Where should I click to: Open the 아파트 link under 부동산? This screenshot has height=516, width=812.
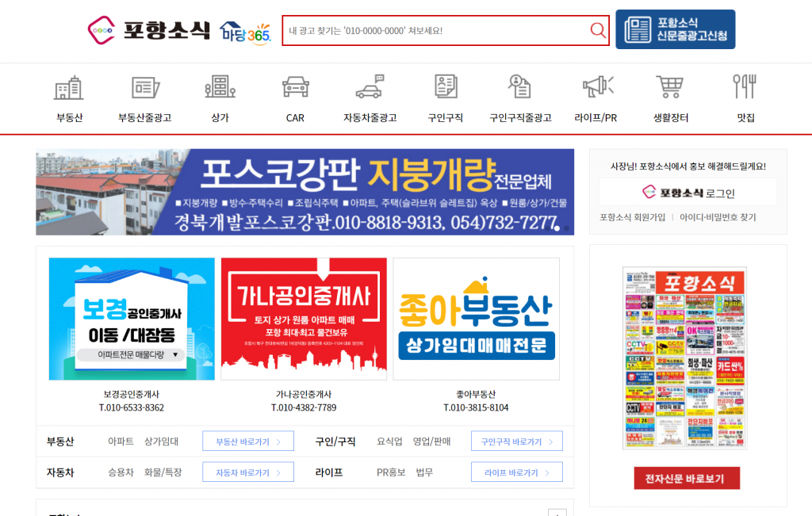(x=121, y=441)
